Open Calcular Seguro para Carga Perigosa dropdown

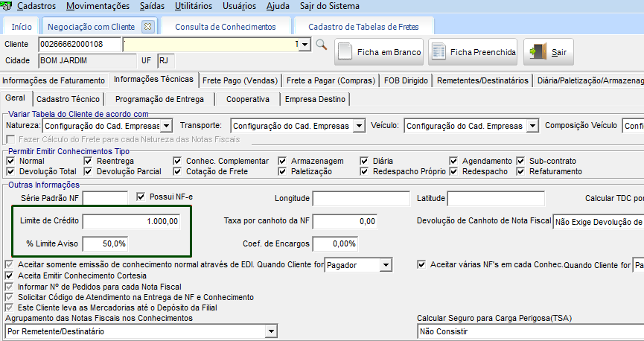[530, 331]
